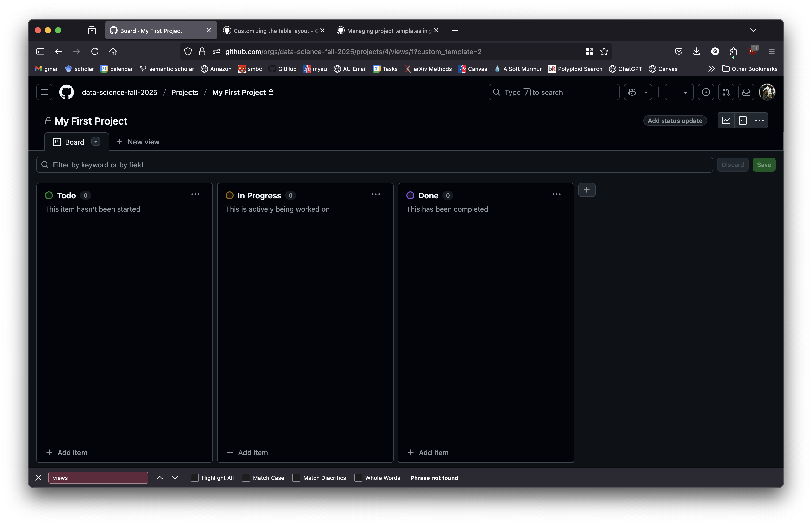This screenshot has width=812, height=525.
Task: Open the ChatGPT bookmark
Action: click(626, 69)
